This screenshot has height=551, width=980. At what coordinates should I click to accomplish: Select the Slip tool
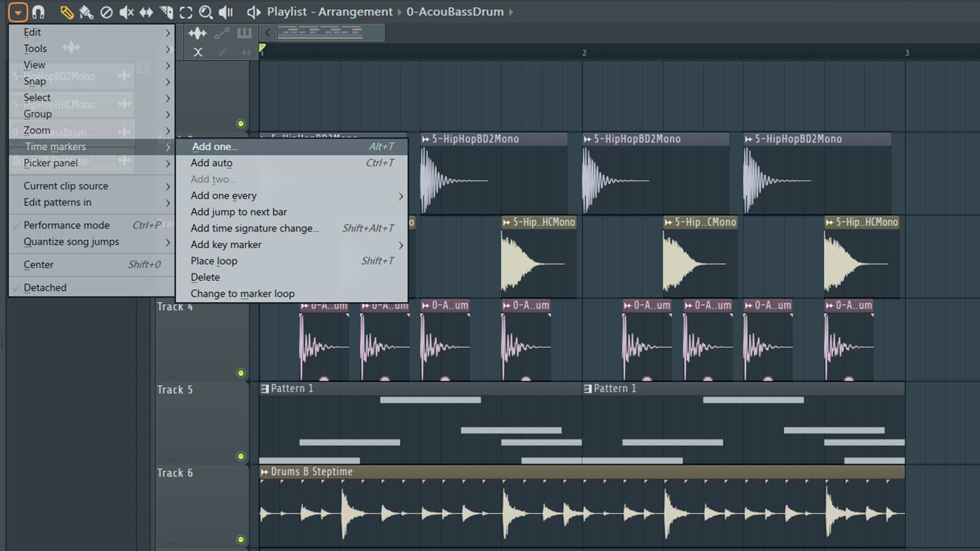[x=146, y=11]
